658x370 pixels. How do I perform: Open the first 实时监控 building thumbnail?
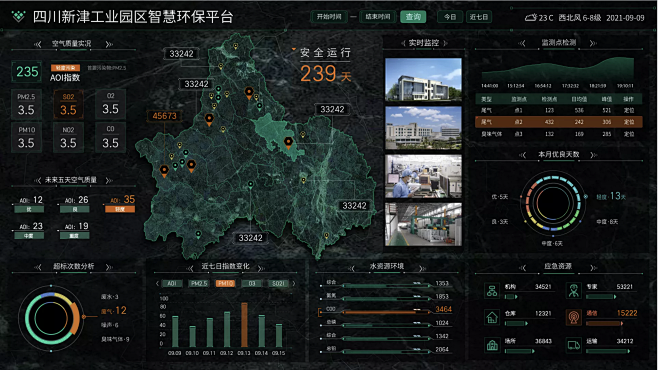pos(423,79)
